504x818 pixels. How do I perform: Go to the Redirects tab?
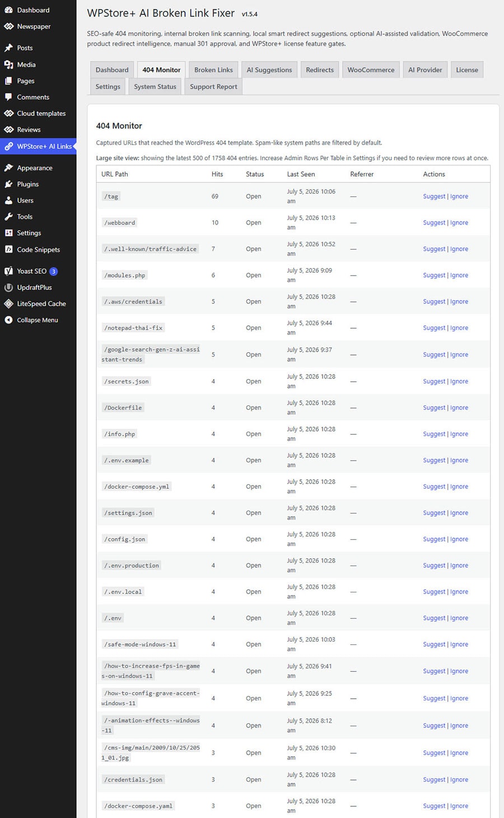[320, 70]
